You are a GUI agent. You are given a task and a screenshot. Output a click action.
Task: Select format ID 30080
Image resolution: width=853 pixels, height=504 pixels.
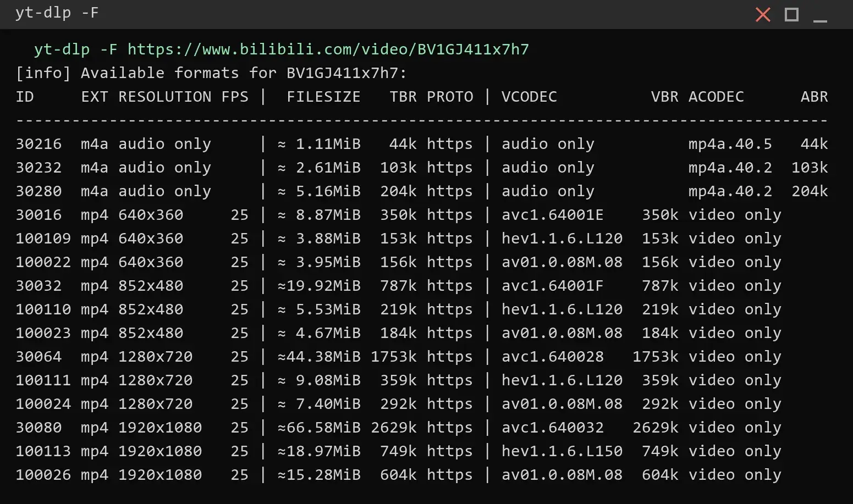pyautogui.click(x=38, y=428)
